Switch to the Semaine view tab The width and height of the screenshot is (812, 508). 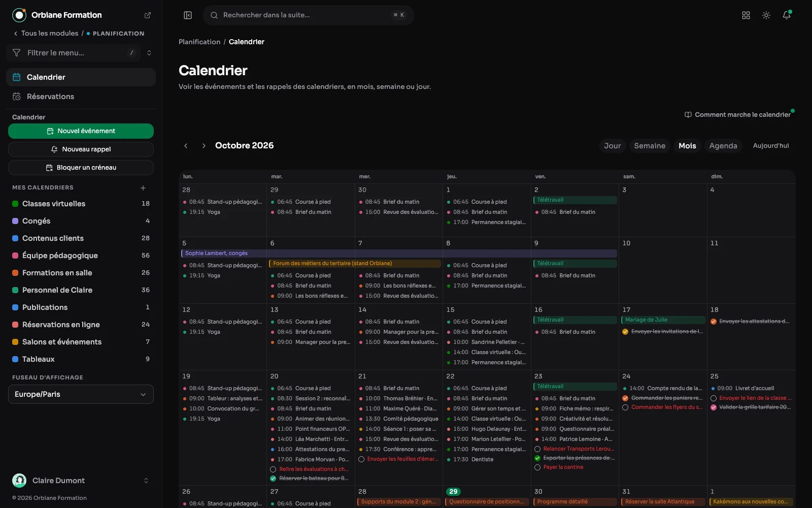[x=650, y=146]
